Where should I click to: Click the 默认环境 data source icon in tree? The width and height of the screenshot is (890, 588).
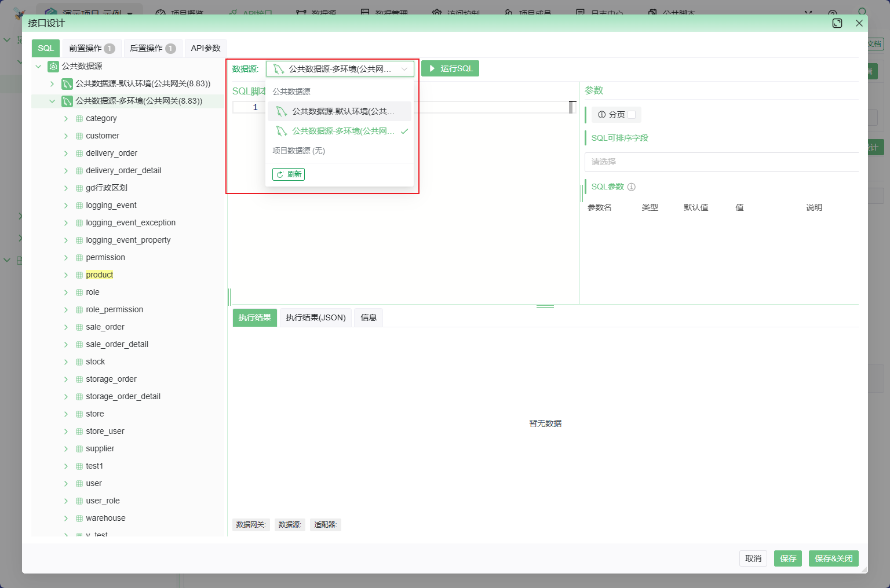click(x=67, y=84)
